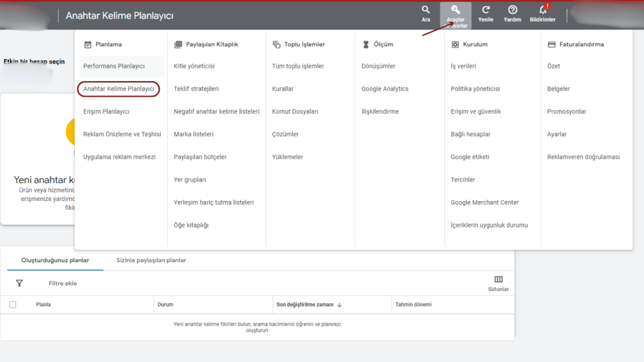Open Negatif anahtar kelime listeleri
Image resolution: width=644 pixels, height=362 pixels.
click(216, 112)
